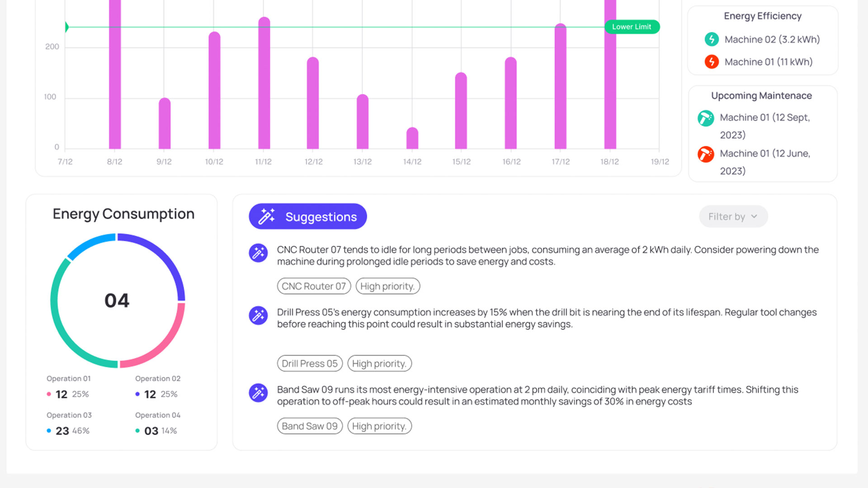Click the Lower Limit label on the chart

(632, 27)
